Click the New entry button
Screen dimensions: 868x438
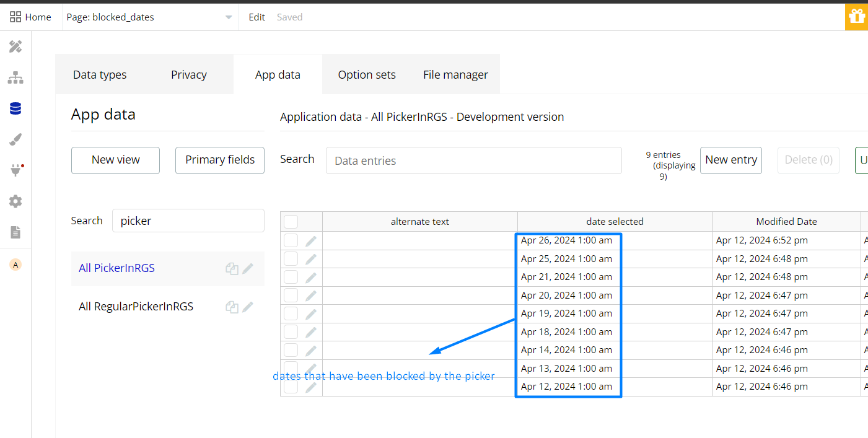point(731,160)
